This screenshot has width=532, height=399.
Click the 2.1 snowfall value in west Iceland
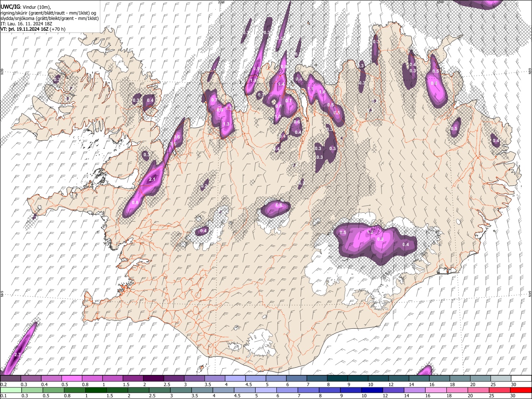152,180
